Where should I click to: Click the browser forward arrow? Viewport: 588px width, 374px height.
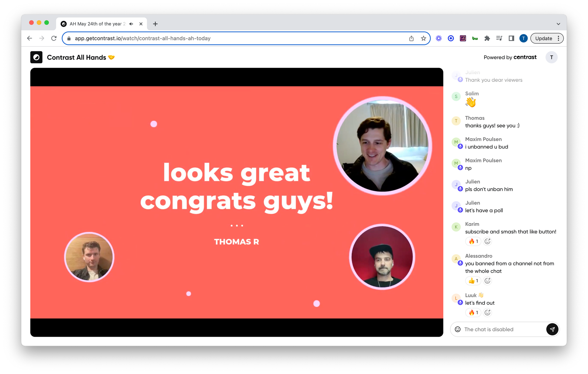coord(42,38)
